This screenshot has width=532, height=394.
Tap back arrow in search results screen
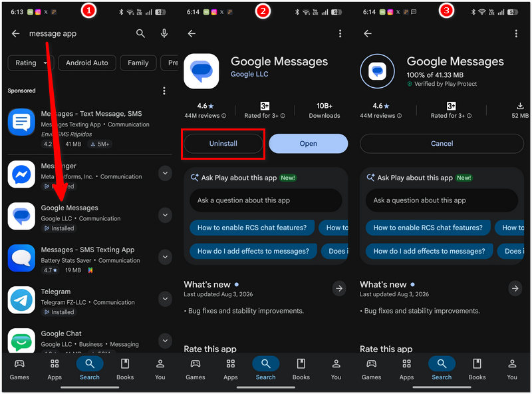pos(15,33)
